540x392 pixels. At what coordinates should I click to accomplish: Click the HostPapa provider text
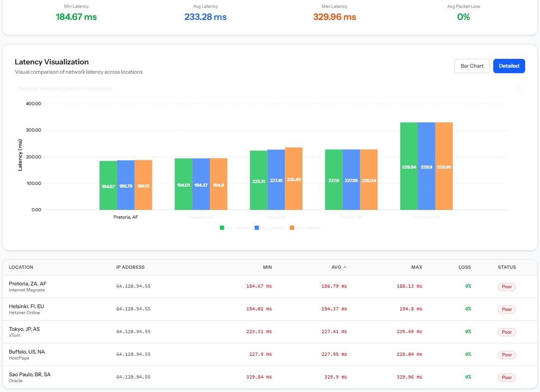[19, 359]
